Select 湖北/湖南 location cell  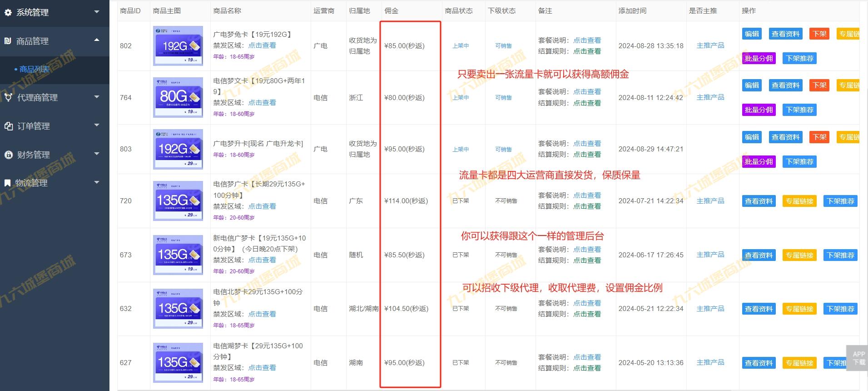click(364, 309)
